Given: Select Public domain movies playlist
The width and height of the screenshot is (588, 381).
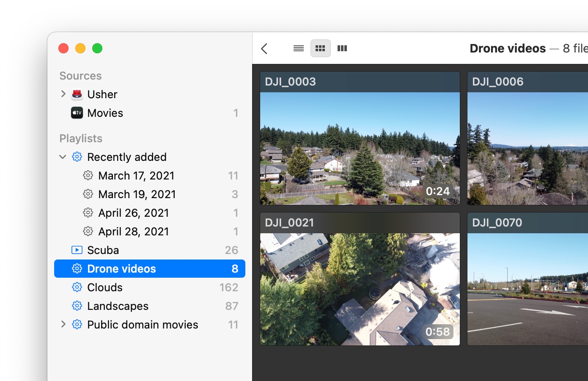Looking at the screenshot, I should coord(150,324).
